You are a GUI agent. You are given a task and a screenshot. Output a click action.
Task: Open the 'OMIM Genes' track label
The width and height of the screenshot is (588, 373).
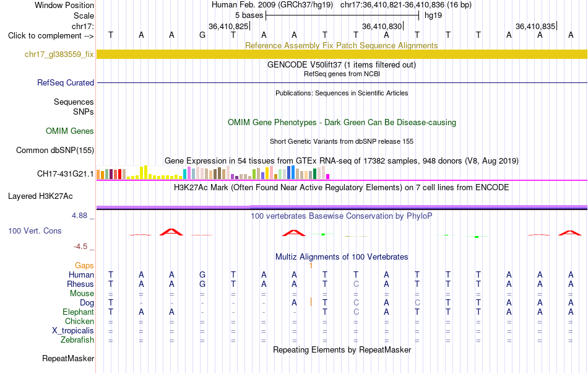click(x=69, y=131)
